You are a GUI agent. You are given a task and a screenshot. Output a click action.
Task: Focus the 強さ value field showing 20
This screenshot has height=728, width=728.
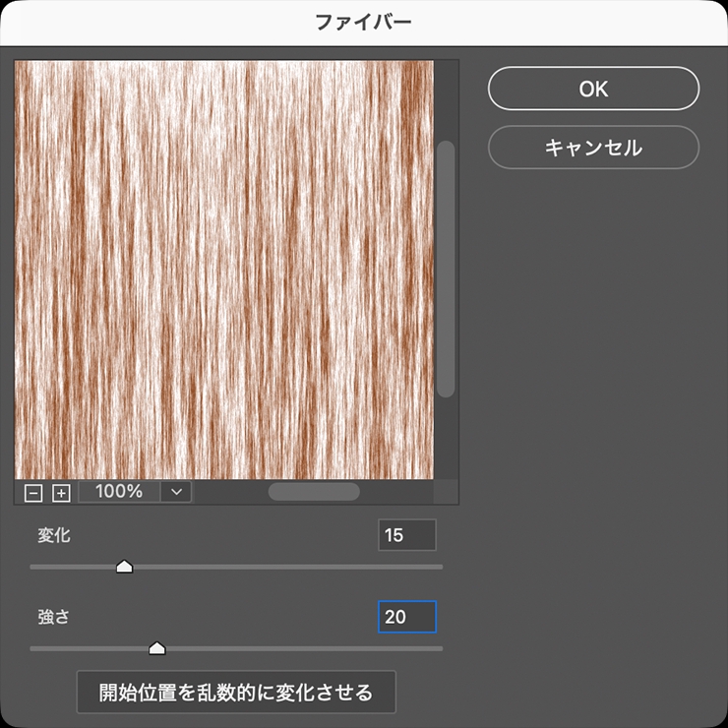click(x=406, y=617)
